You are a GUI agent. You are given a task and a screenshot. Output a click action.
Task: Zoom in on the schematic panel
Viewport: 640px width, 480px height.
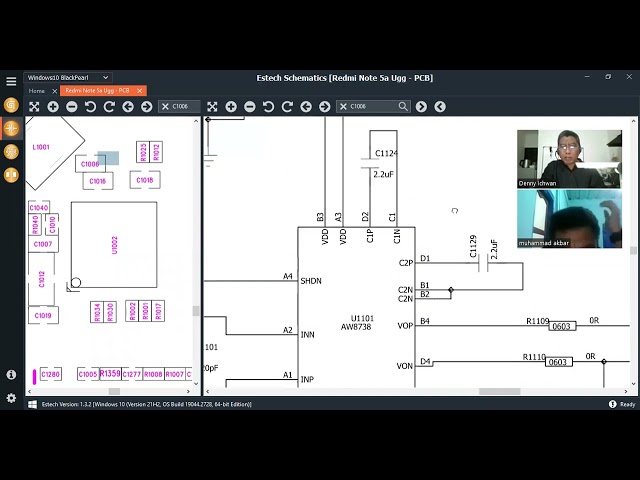pos(231,107)
